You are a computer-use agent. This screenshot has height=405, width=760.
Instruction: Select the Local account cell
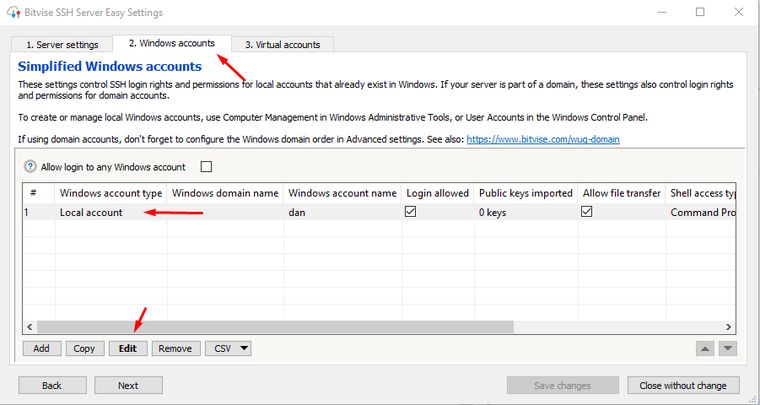111,212
